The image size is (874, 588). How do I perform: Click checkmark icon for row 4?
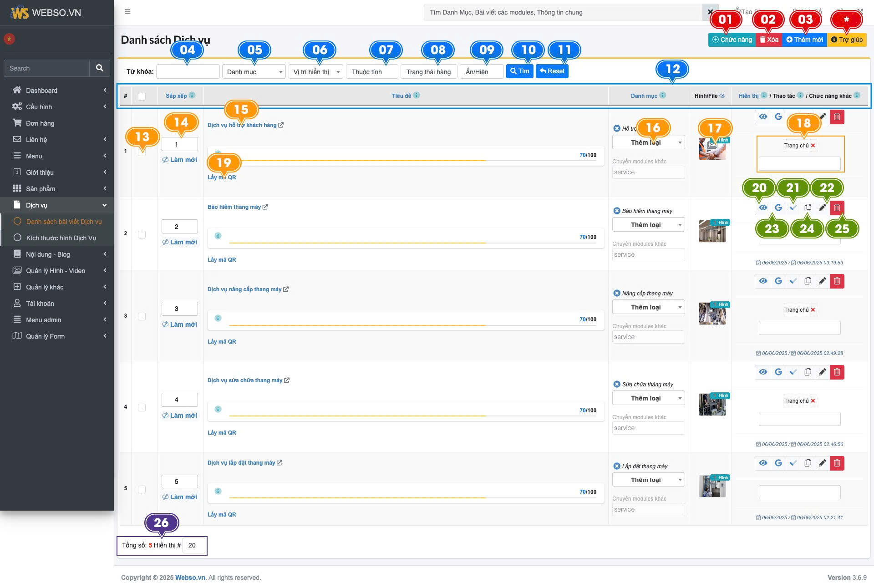pyautogui.click(x=793, y=372)
